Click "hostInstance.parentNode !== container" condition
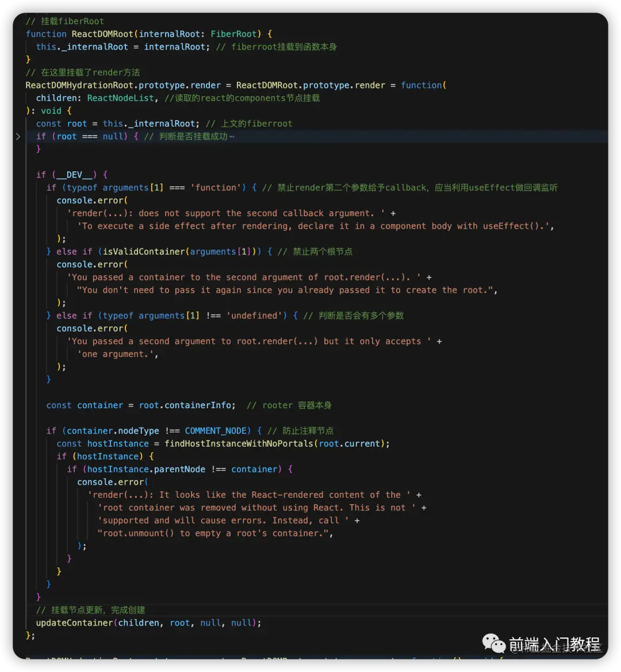This screenshot has height=672, width=621. coord(182,469)
